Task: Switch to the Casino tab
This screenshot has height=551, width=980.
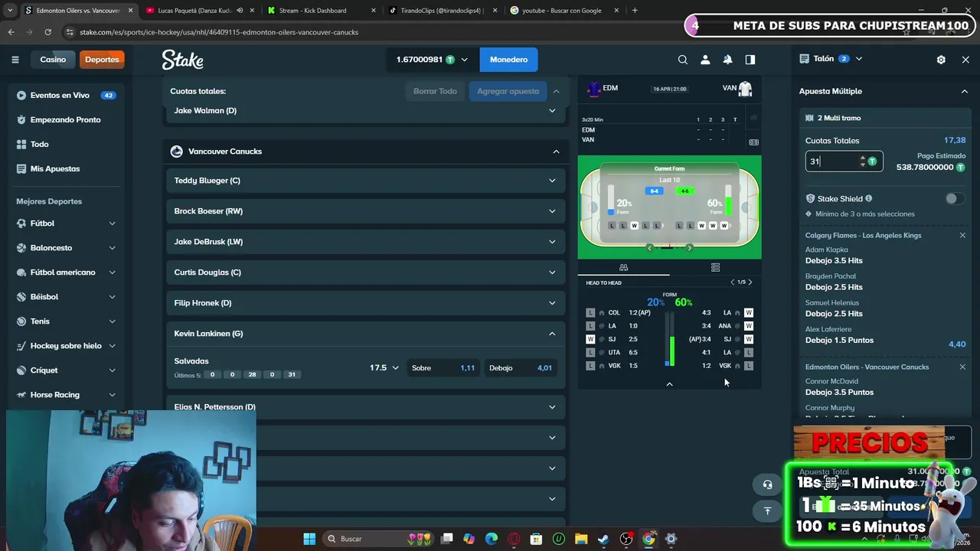Action: coord(53,60)
